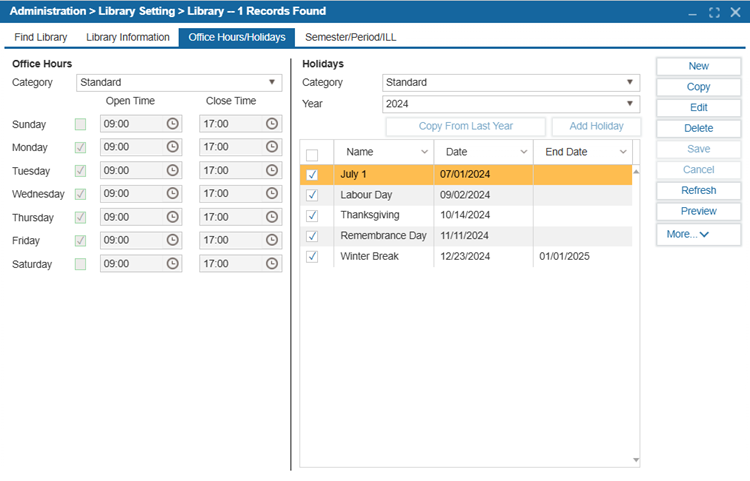The height and width of the screenshot is (481, 750).
Task: Open the Name column filter chevron
Action: [424, 152]
